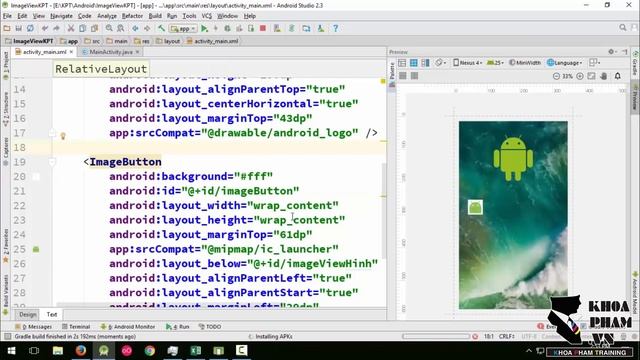The image size is (640, 360).
Task: Click the red Stop button
Action: coord(263,29)
